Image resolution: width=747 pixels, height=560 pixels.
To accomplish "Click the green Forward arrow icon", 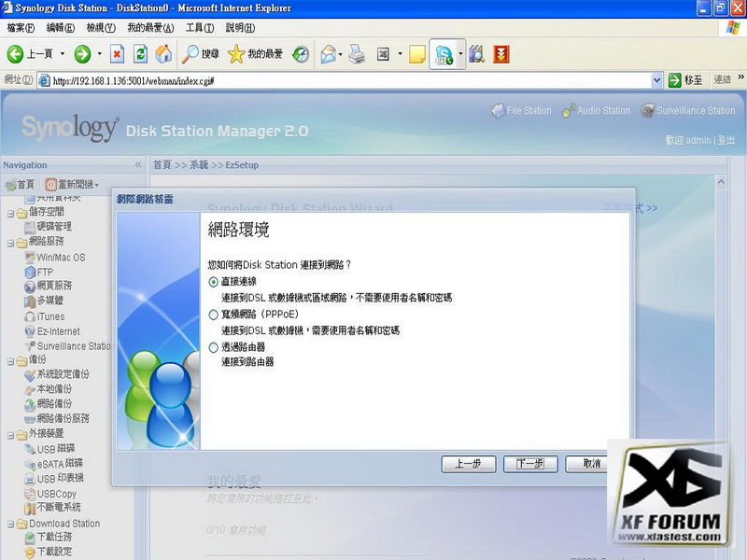I will point(82,54).
